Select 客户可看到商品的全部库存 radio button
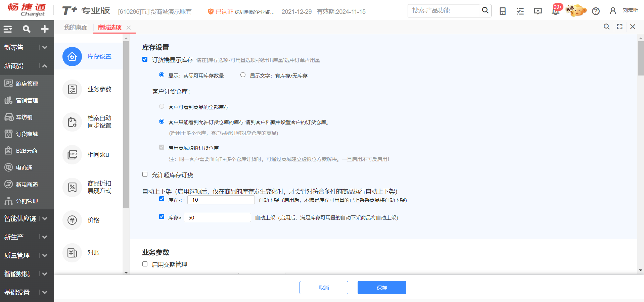 point(162,106)
